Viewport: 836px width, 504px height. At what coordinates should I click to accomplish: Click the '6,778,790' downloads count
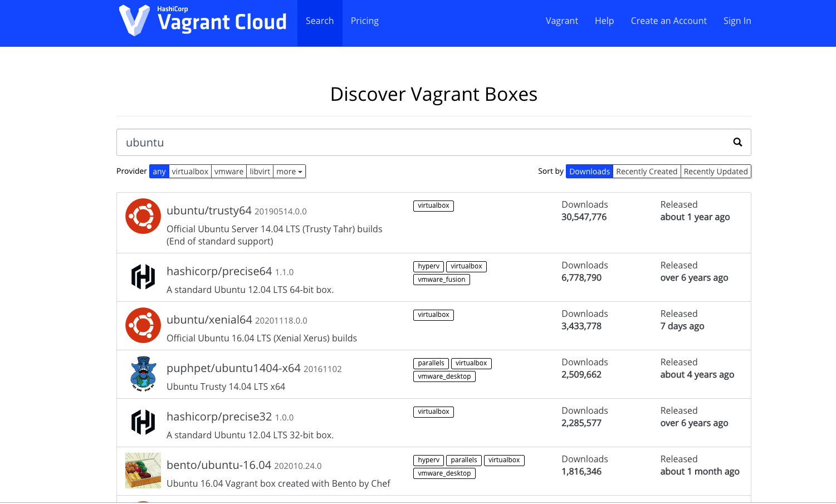tap(581, 278)
